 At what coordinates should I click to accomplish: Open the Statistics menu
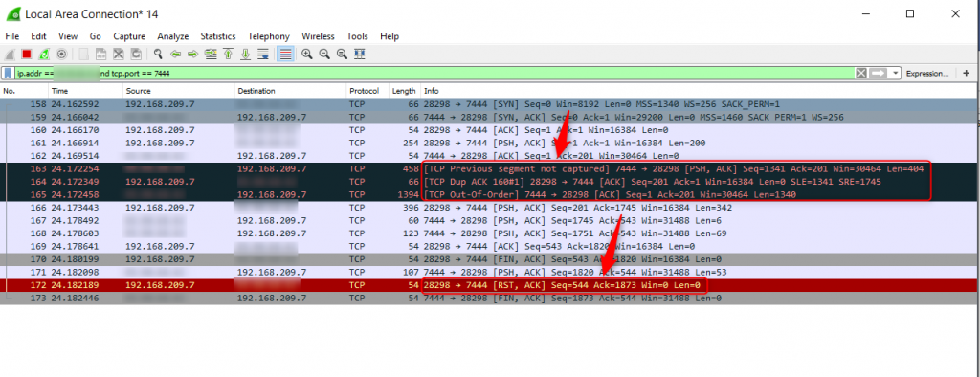point(218,36)
